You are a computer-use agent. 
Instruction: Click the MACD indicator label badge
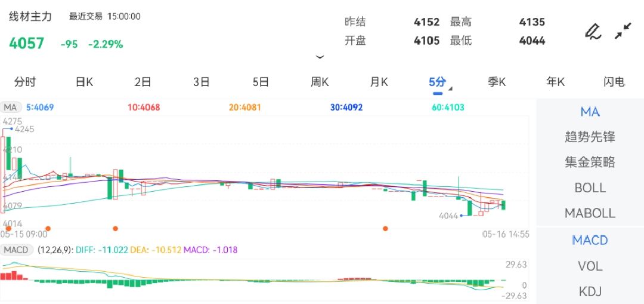17,250
